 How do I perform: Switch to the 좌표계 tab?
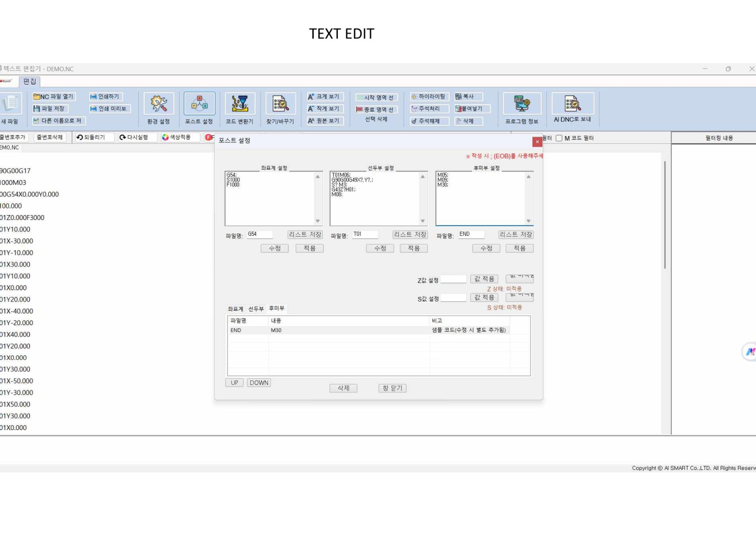(235, 309)
